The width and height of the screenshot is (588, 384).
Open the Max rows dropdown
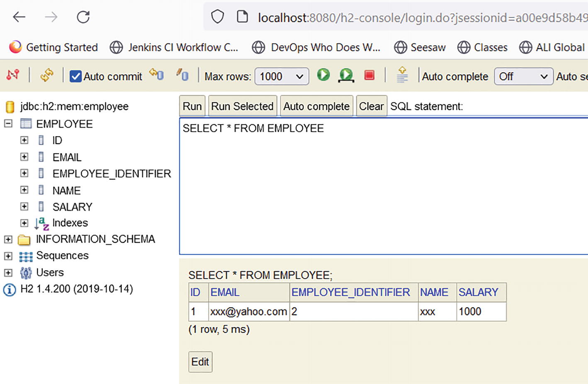[x=282, y=77]
